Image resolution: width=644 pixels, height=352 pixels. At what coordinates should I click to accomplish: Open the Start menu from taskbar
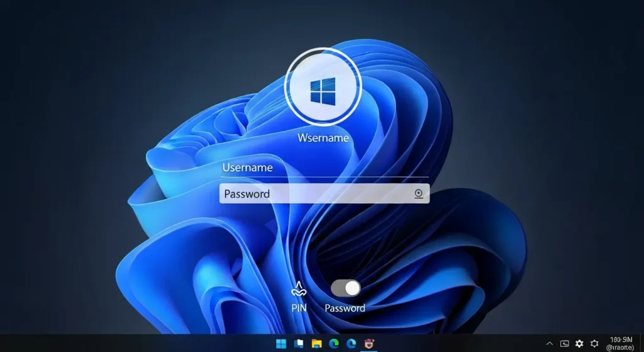[281, 344]
